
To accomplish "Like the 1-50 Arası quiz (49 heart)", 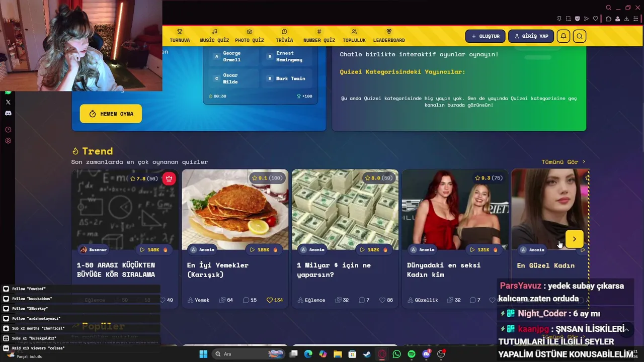I will point(167,300).
